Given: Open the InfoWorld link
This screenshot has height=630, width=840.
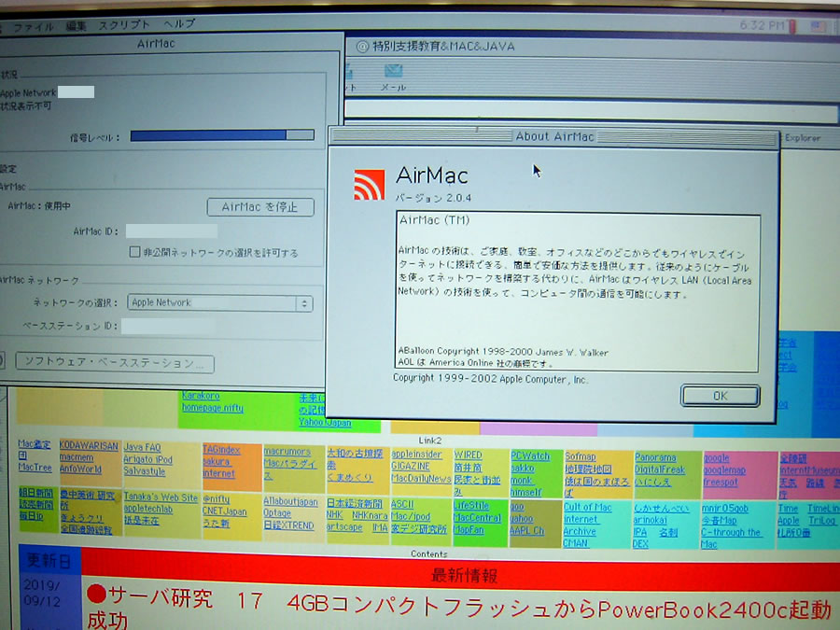Looking at the screenshot, I should coord(80,469).
